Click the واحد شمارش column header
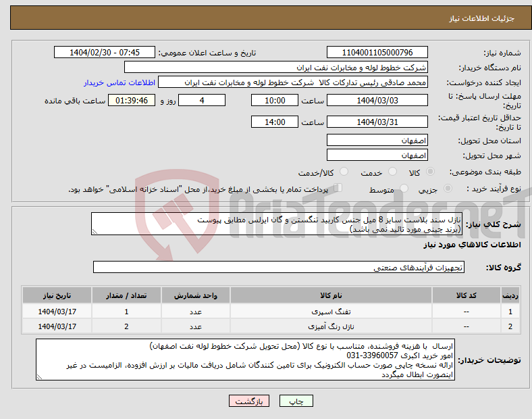 [196, 295]
